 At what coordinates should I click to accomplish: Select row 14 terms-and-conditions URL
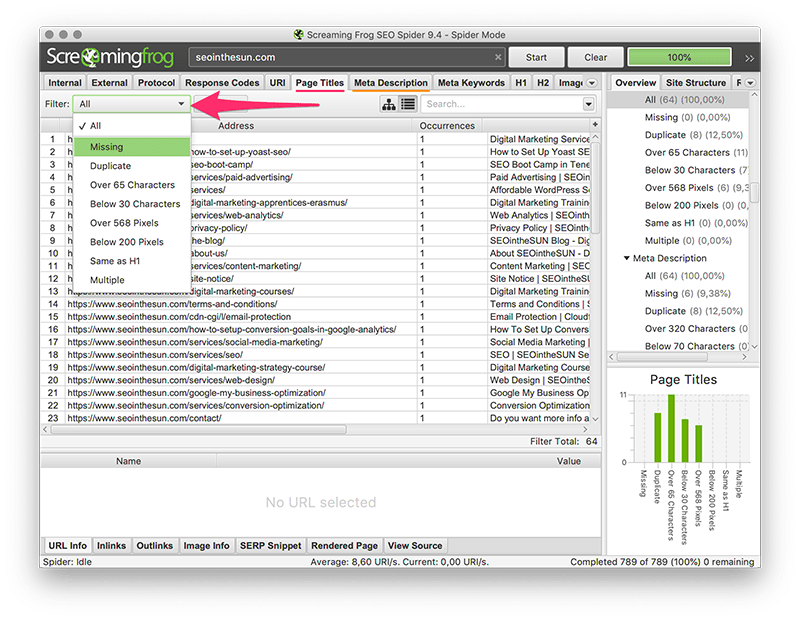(315, 304)
